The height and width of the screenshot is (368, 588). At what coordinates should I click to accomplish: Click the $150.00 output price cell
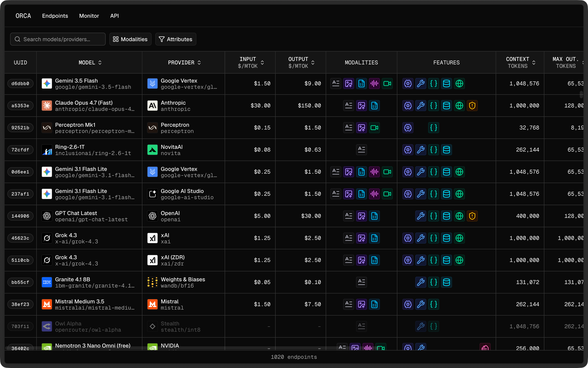point(310,106)
